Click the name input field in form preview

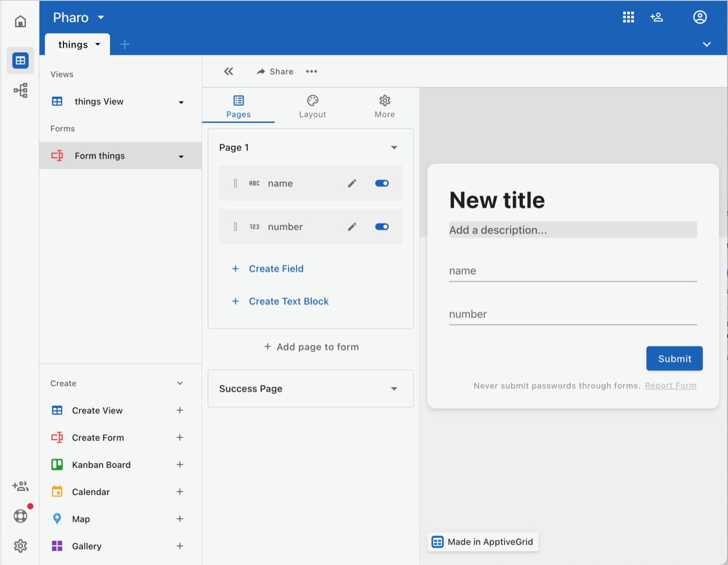(x=573, y=271)
